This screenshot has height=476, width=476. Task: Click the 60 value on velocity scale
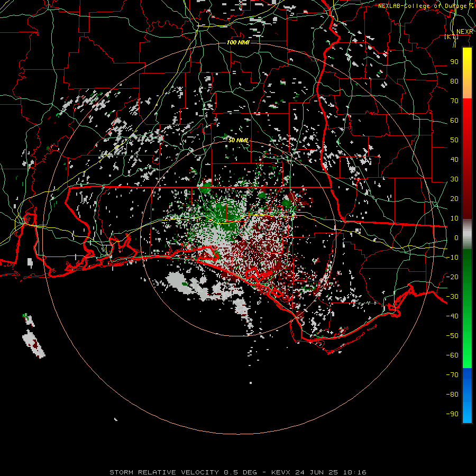point(454,121)
